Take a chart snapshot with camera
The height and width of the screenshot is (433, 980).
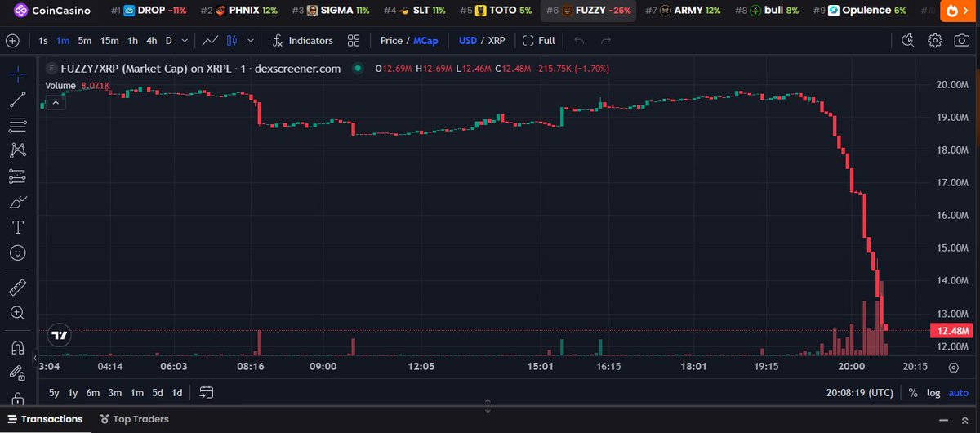(963, 40)
